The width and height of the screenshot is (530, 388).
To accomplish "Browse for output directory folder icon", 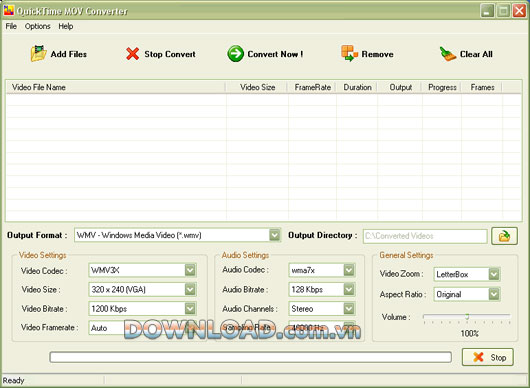I will 504,236.
